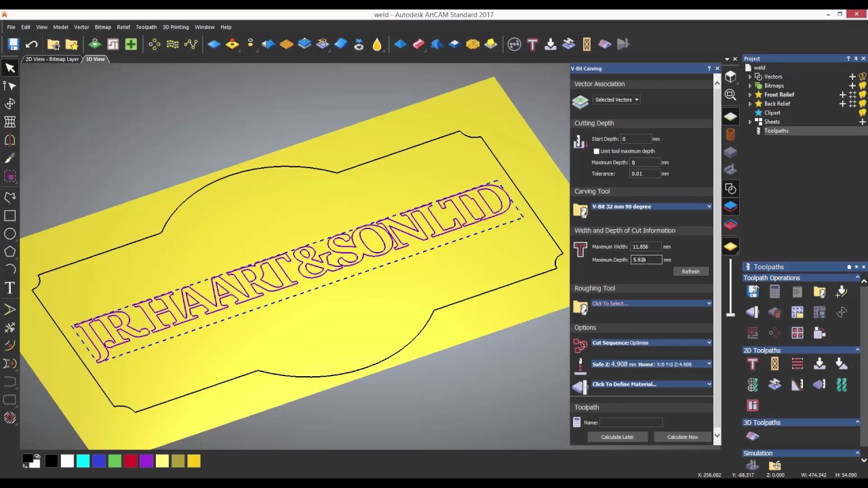Collapse the 2D Toolpaths section

click(x=857, y=350)
